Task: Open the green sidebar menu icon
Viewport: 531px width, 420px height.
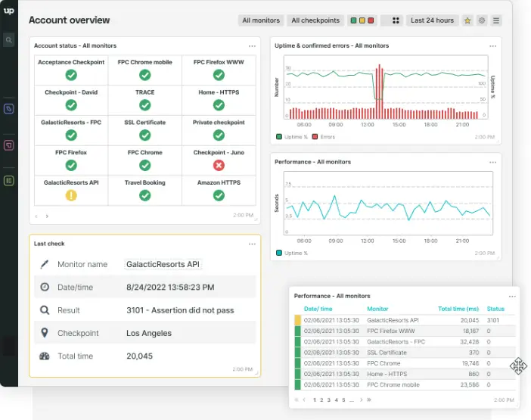Action: coord(9,181)
